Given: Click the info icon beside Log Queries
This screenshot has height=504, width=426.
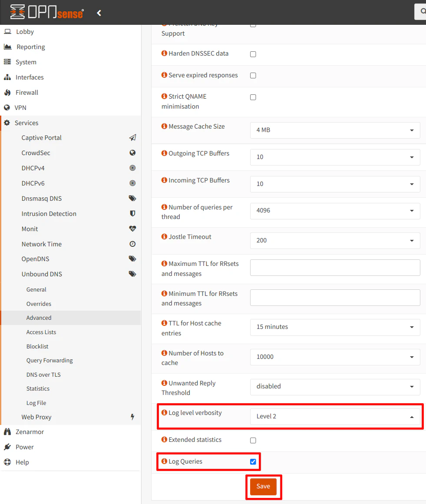Looking at the screenshot, I should [164, 461].
